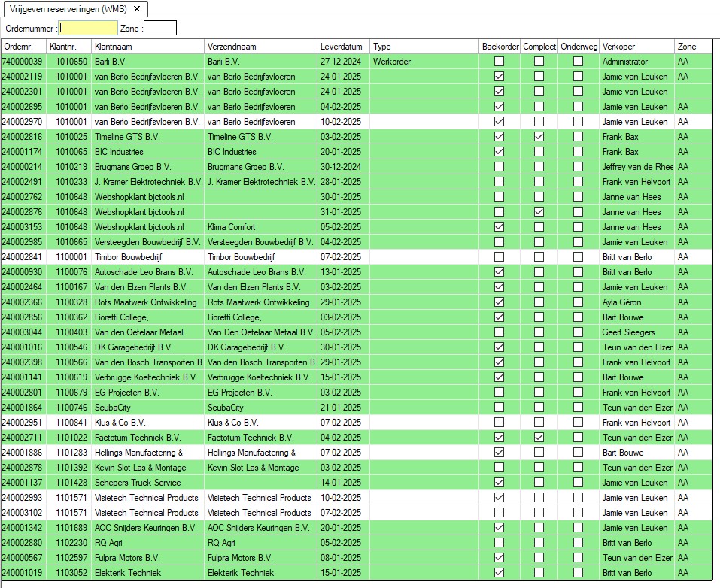Check Compleet for order 240001174
The width and height of the screenshot is (720, 588).
[539, 152]
